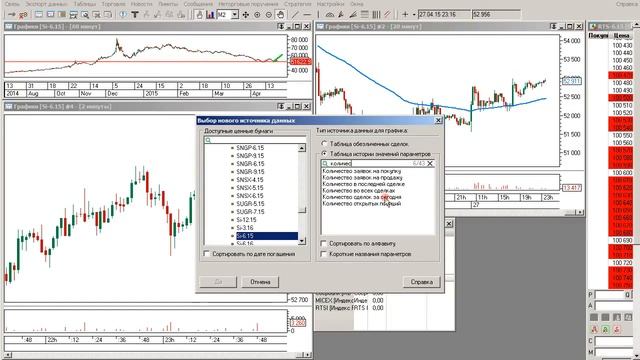This screenshot has width=640, height=360.
Task: Click the pin icon of 60-minute chart window
Action: (x=281, y=27)
